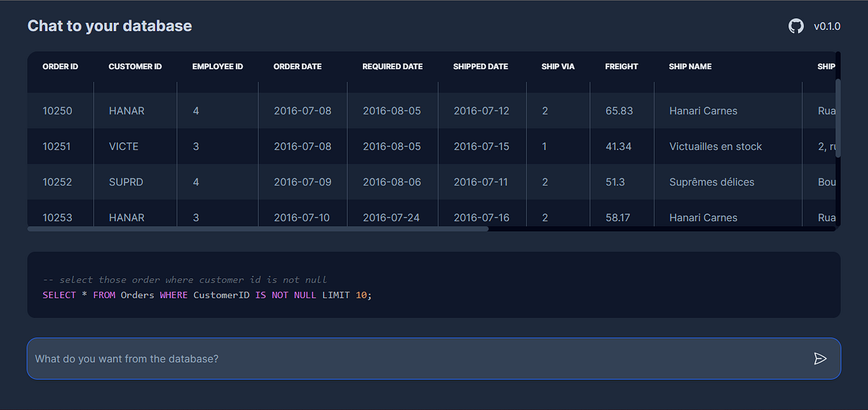This screenshot has width=868, height=410.
Task: Click the v0.1.0 version label
Action: click(827, 26)
